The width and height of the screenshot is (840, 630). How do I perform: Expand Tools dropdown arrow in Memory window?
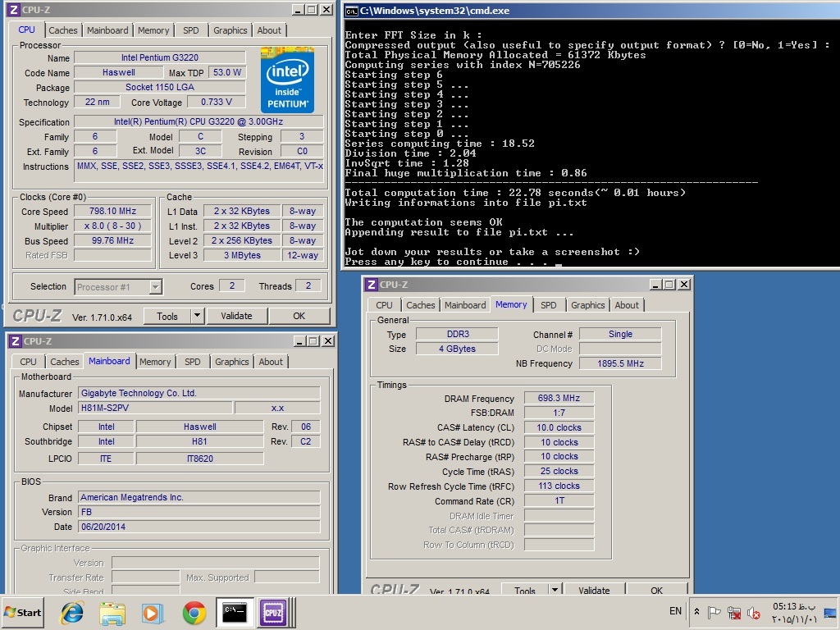point(555,589)
